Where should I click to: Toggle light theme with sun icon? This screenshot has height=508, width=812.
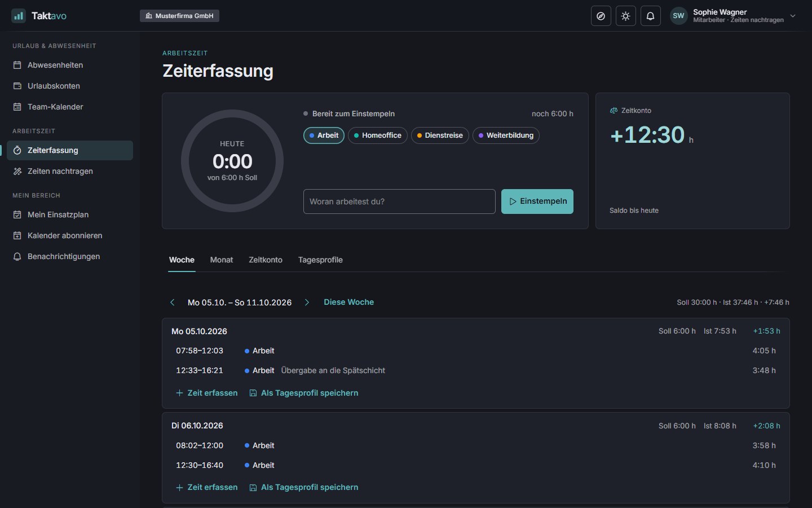pyautogui.click(x=626, y=16)
